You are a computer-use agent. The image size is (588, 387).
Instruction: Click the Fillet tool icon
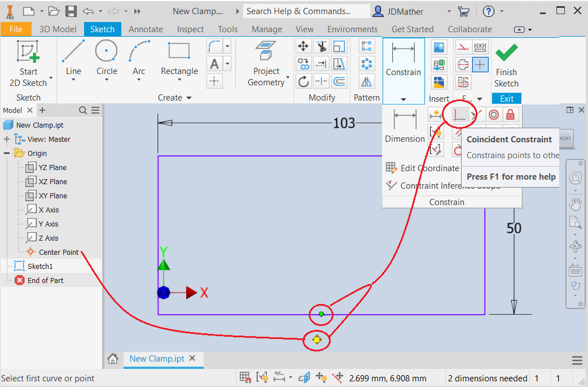click(x=215, y=46)
